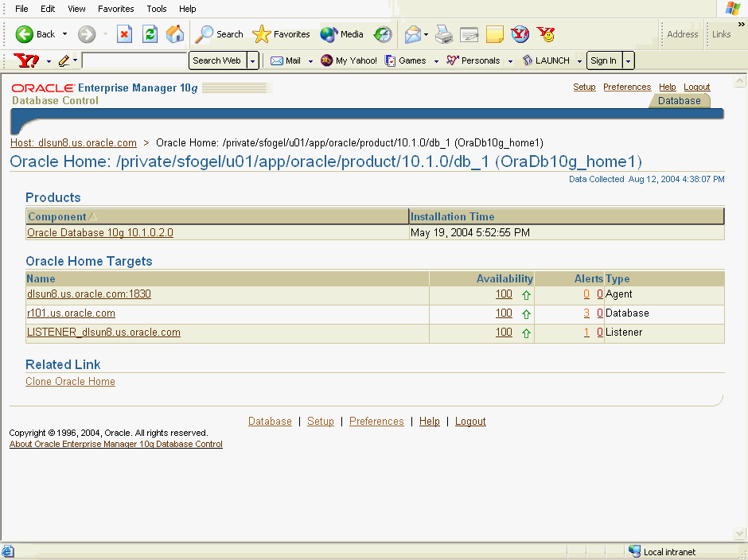
Task: Click the Logout link in the header
Action: [x=696, y=87]
